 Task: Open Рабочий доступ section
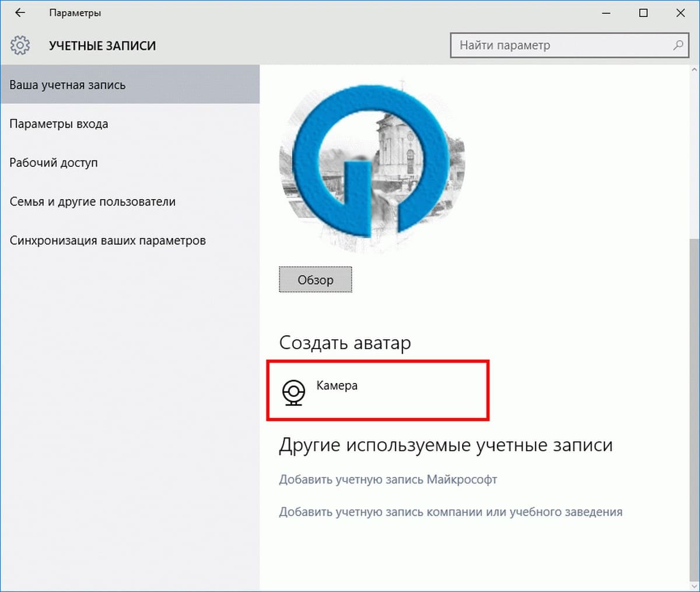pyautogui.click(x=129, y=163)
